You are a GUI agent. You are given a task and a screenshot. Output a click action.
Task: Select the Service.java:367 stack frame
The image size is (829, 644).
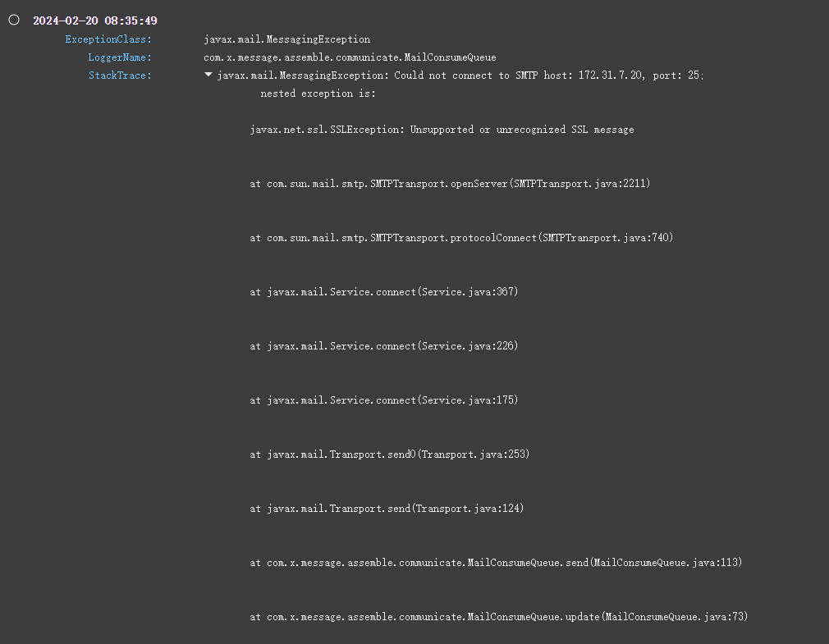point(384,292)
